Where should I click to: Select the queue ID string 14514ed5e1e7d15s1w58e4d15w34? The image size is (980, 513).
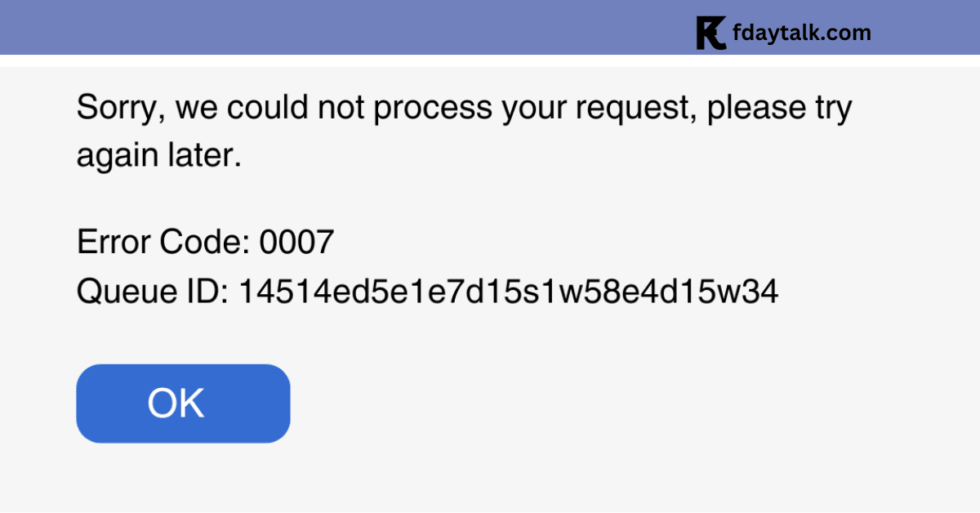[508, 292]
